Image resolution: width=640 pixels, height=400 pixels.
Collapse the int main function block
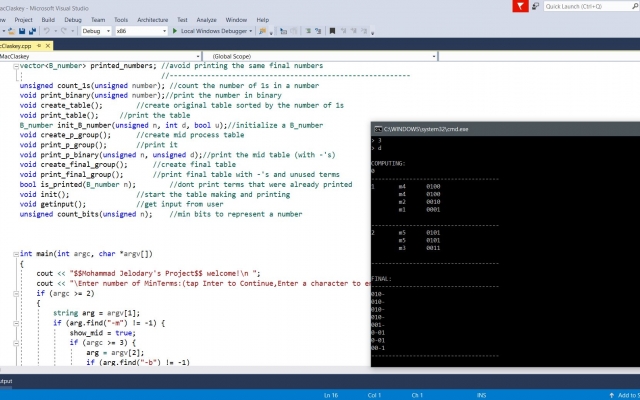pos(16,254)
